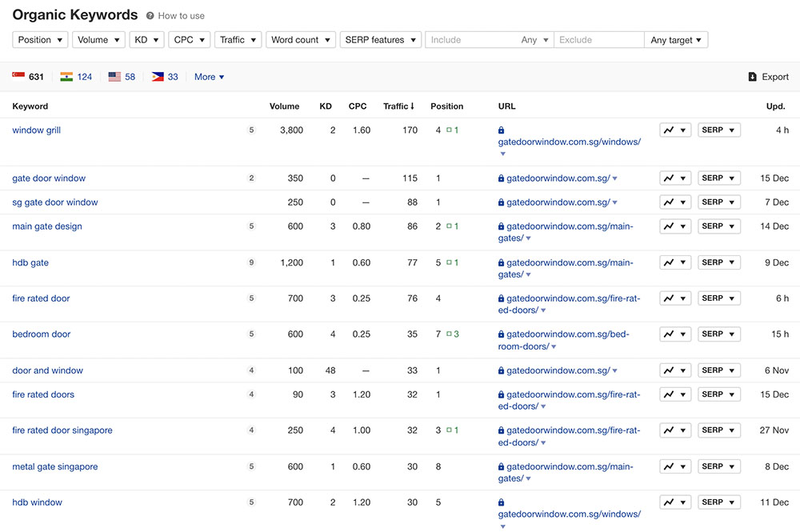Open the fire rated door keyword link
Screen dimensions: 800x532
coord(41,298)
